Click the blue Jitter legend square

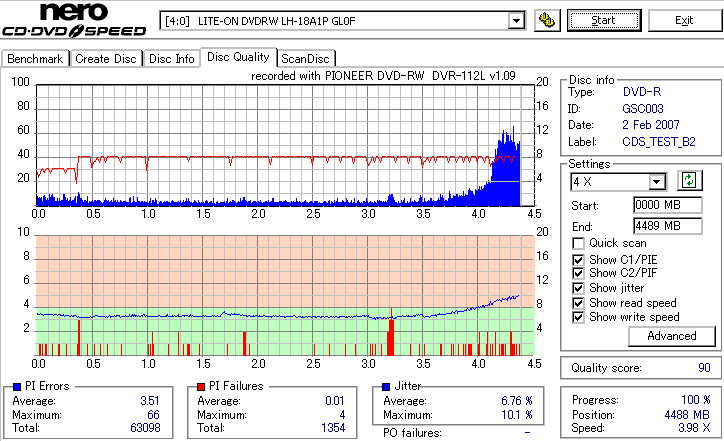(386, 387)
